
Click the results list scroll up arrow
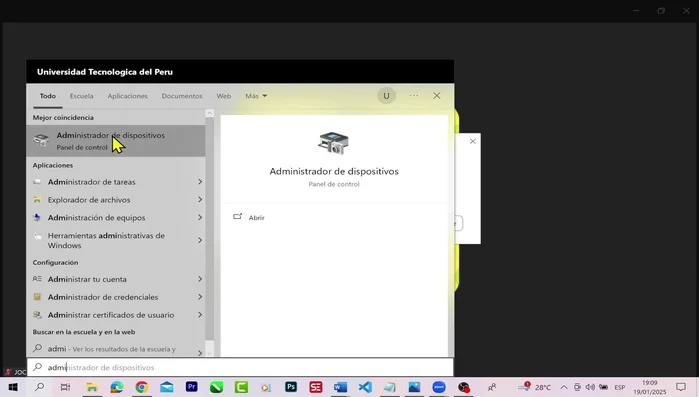pyautogui.click(x=210, y=113)
